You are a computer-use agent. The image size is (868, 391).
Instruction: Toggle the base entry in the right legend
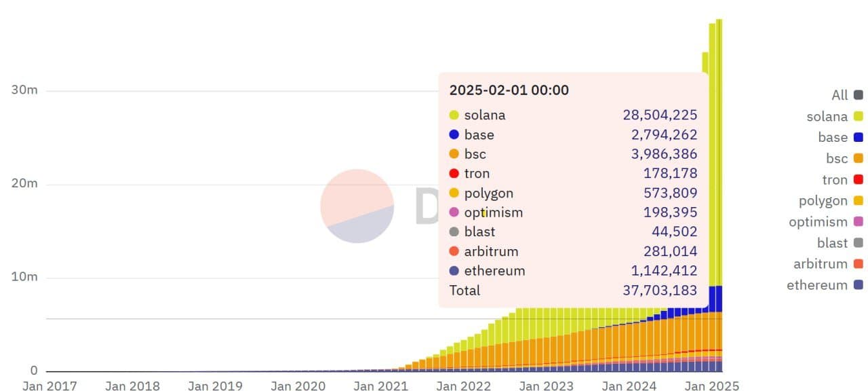click(x=841, y=137)
